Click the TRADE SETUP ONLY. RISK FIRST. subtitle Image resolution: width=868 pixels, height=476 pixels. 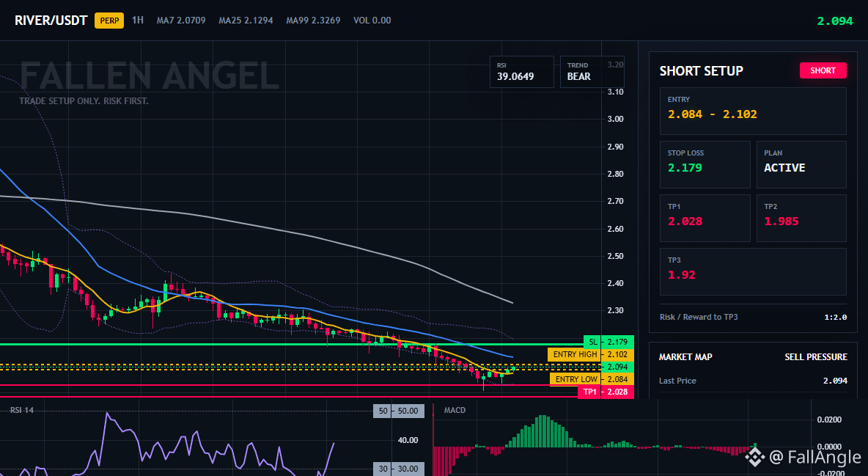[84, 101]
